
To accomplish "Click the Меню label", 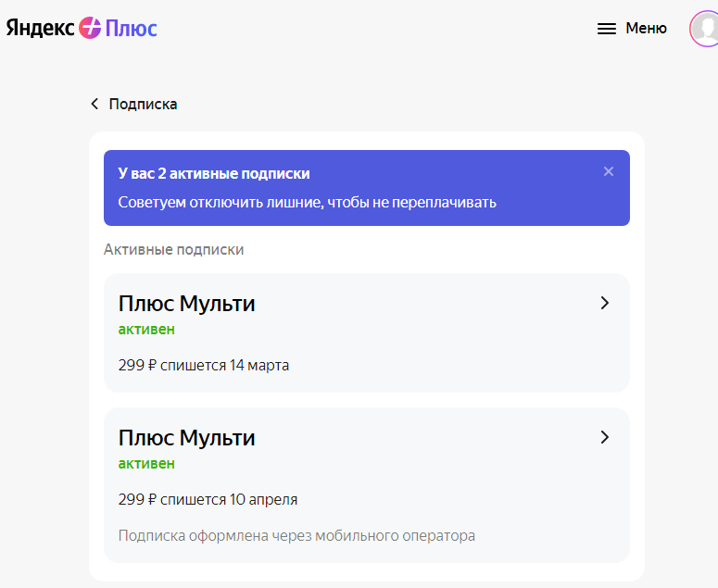I will (x=646, y=28).
